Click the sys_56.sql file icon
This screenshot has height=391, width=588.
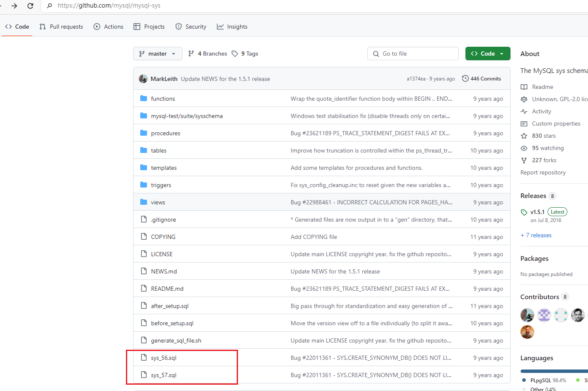click(x=144, y=358)
